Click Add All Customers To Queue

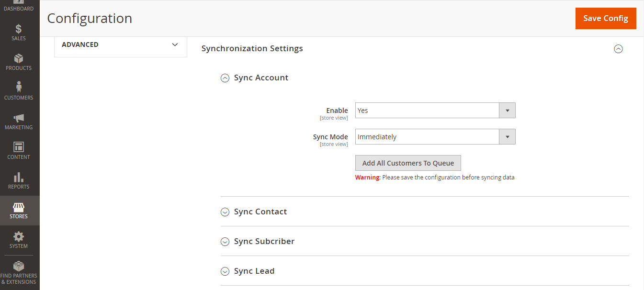(408, 163)
